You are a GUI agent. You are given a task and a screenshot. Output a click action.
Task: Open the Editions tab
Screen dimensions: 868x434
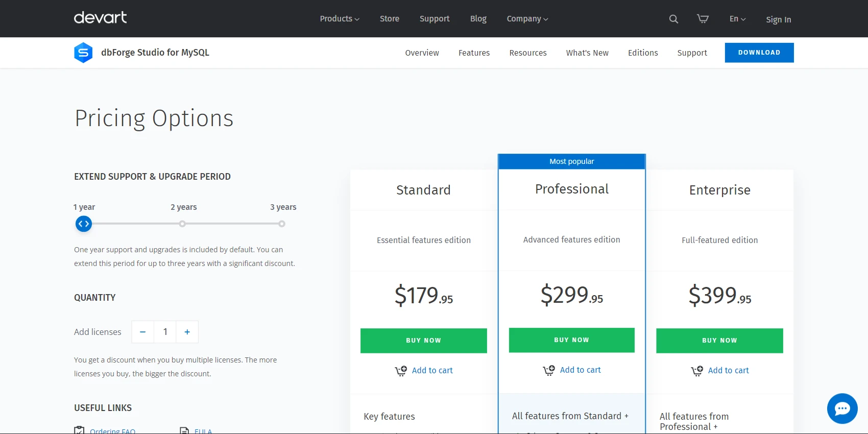tap(643, 53)
